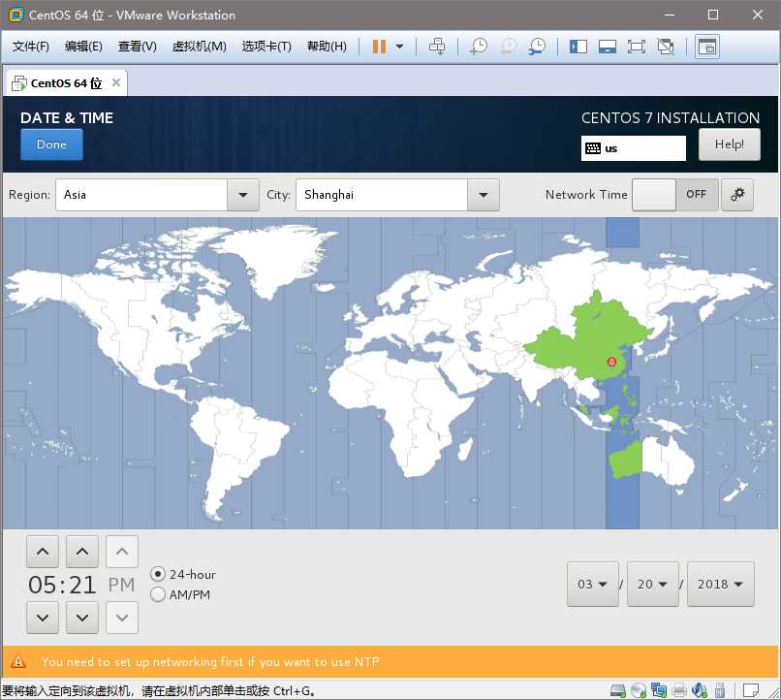
Task: Increase the minutes with up arrow
Action: pos(82,552)
